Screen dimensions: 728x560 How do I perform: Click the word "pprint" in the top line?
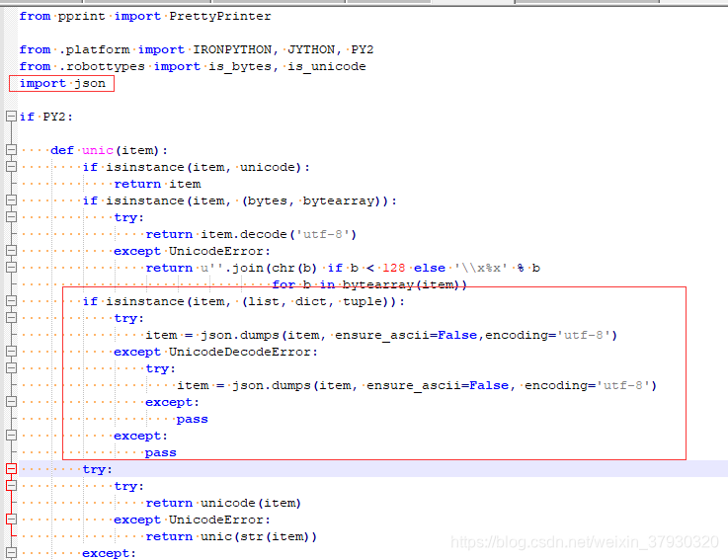[x=81, y=16]
